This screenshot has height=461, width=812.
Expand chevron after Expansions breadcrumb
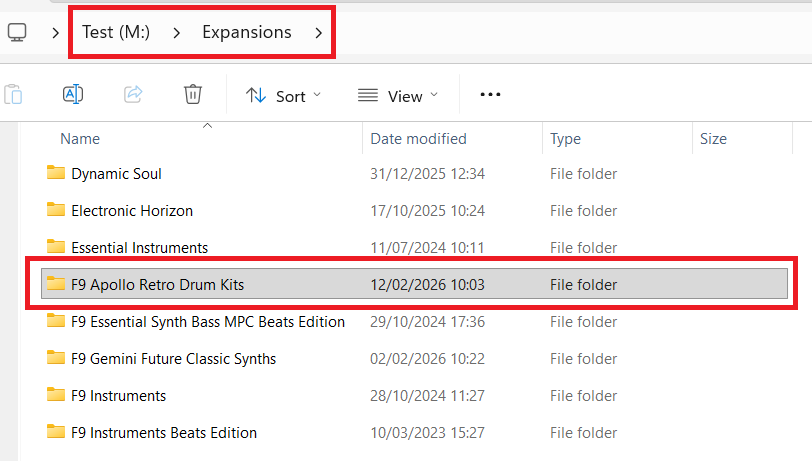coord(318,33)
